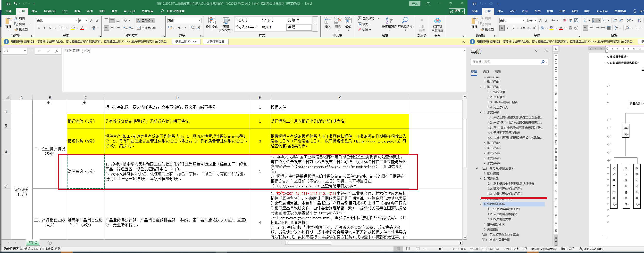Screen dimensions: 644x253
Task: Open the Excel font name 宋体 dropdown
Action: (x=76, y=20)
